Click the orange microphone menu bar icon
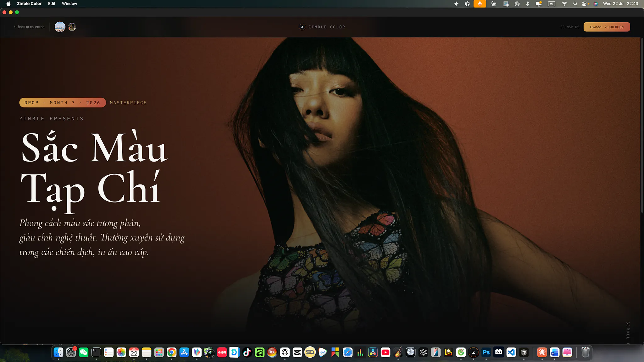Image resolution: width=644 pixels, height=362 pixels. tap(480, 4)
